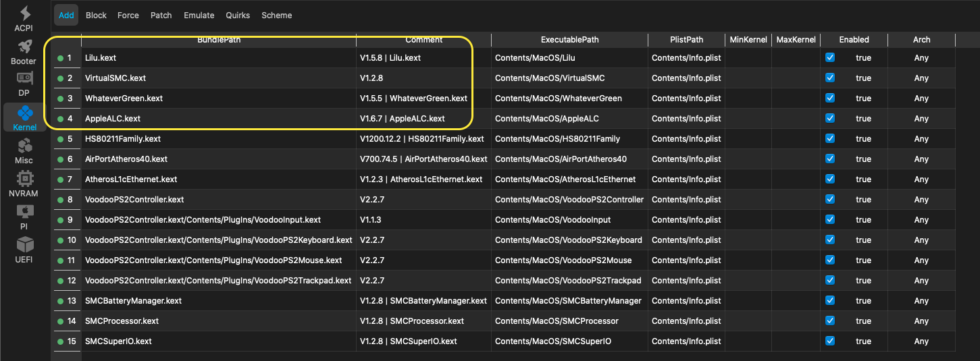Select PlistPath cell in SMCSuperIO.kext row
Image resolution: width=980 pixels, height=361 pixels.
pyautogui.click(x=687, y=341)
